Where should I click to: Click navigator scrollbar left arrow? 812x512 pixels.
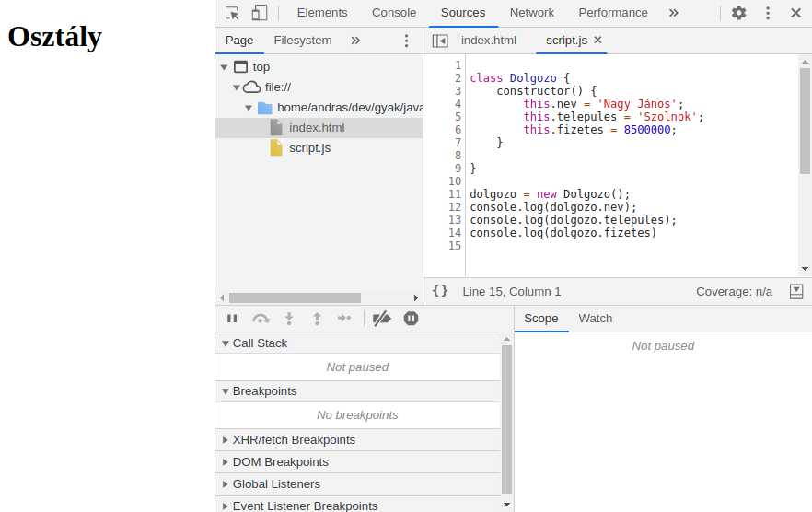pos(222,298)
